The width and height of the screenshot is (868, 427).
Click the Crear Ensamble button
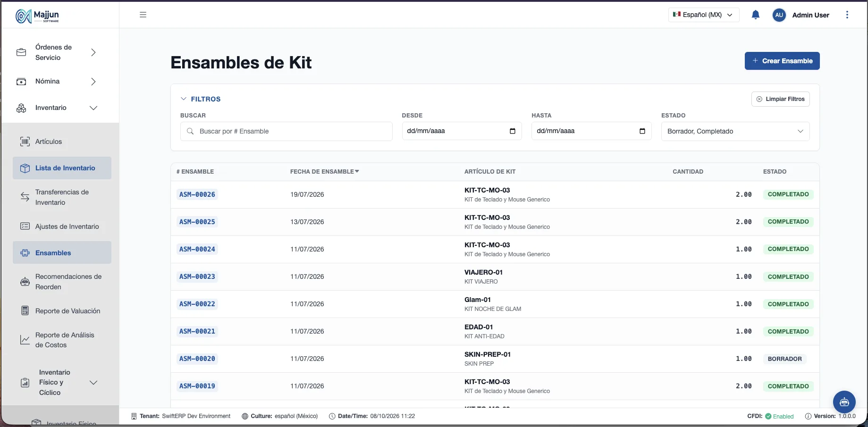point(782,61)
